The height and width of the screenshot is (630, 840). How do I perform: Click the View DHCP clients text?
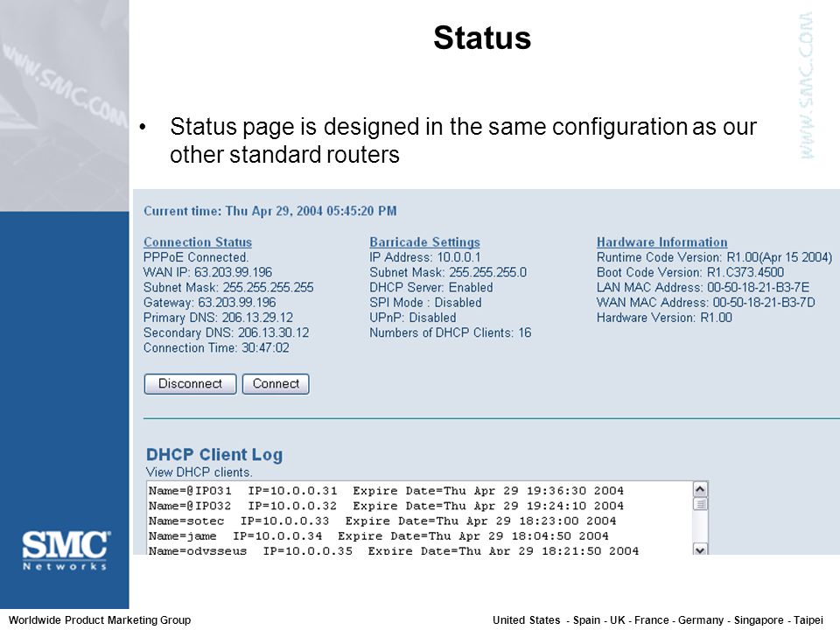pyautogui.click(x=199, y=472)
